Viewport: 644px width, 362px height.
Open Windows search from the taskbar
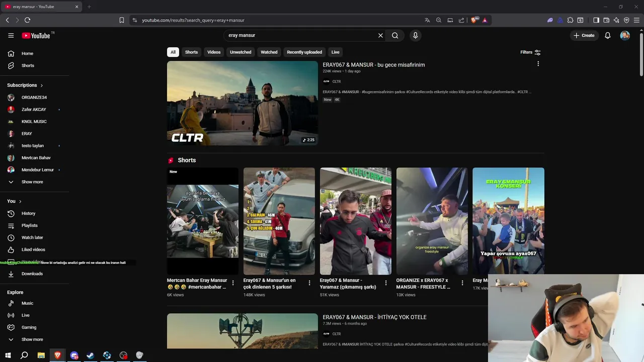click(24, 355)
